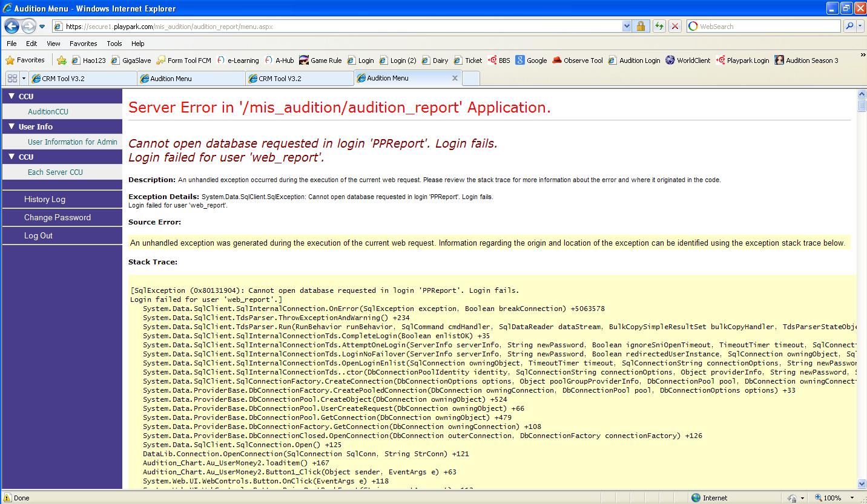Open the address bar dropdown arrow
Image resolution: width=867 pixels, height=504 pixels.
coord(627,26)
